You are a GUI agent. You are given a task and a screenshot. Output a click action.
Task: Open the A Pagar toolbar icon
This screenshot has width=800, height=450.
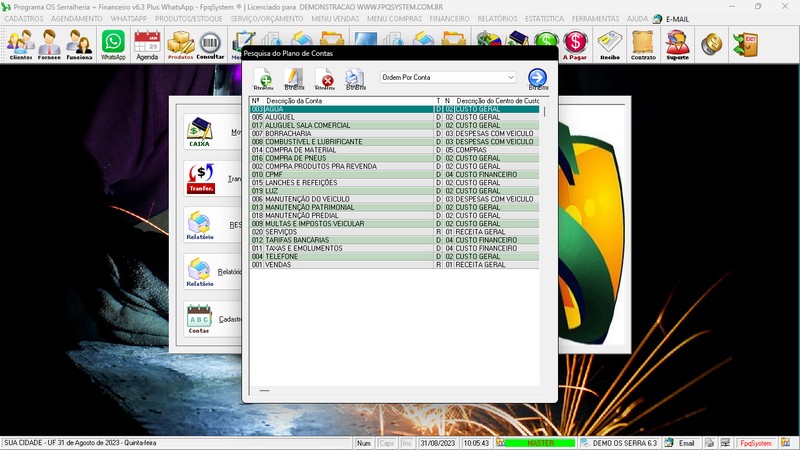(x=575, y=45)
